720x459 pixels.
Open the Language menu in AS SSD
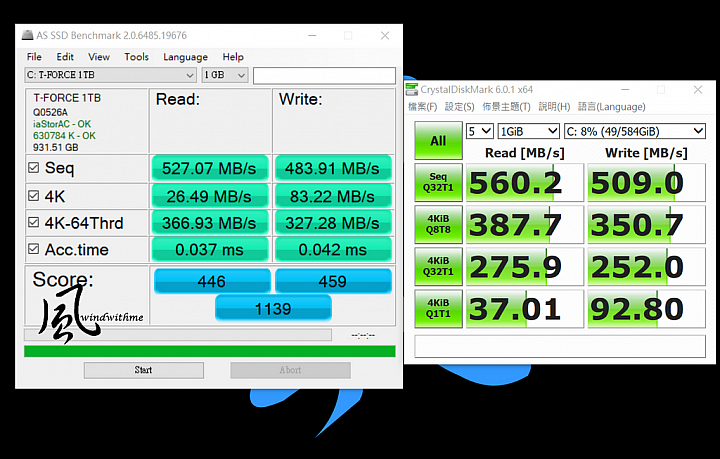click(186, 57)
